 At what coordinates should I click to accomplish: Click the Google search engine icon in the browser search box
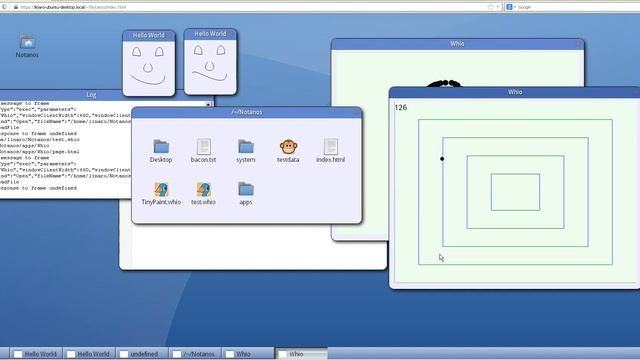point(509,7)
